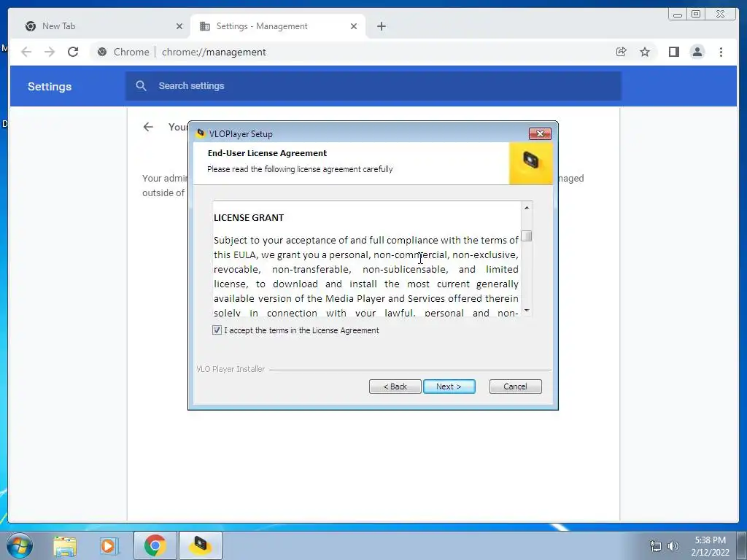
Task: Open the Chrome three-dot menu
Action: point(721,52)
